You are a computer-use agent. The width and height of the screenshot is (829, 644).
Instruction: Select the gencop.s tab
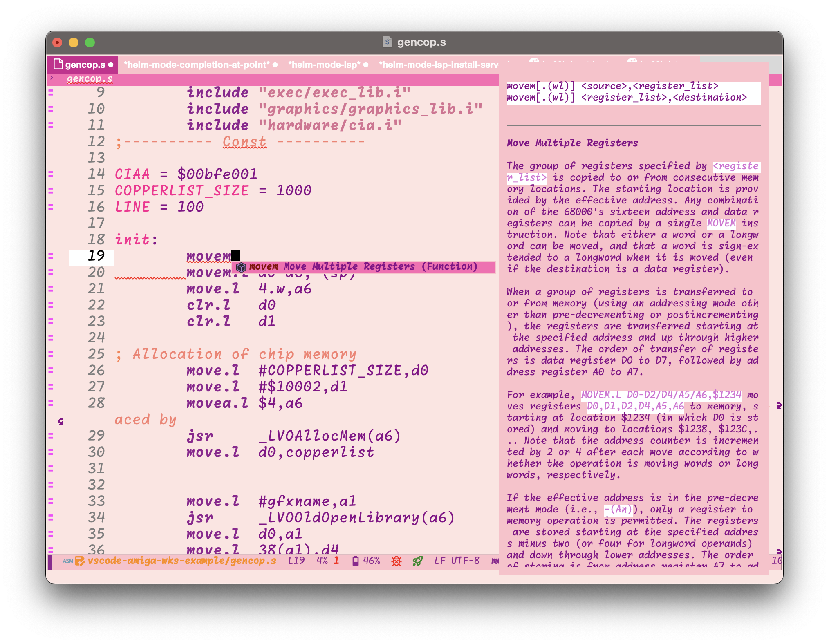coord(83,65)
